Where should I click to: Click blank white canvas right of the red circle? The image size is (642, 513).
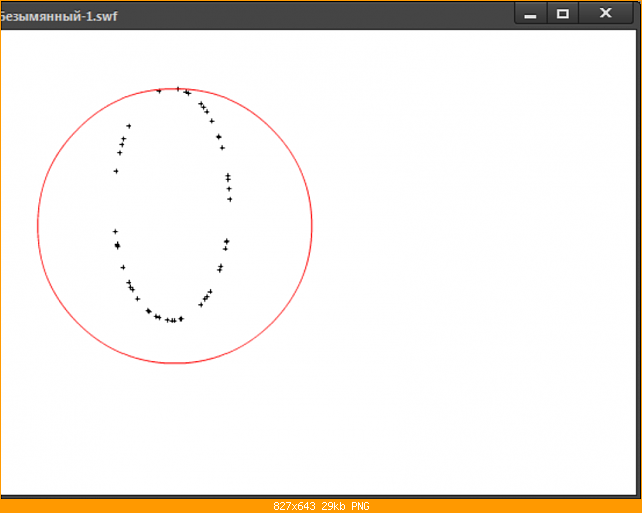(x=471, y=246)
